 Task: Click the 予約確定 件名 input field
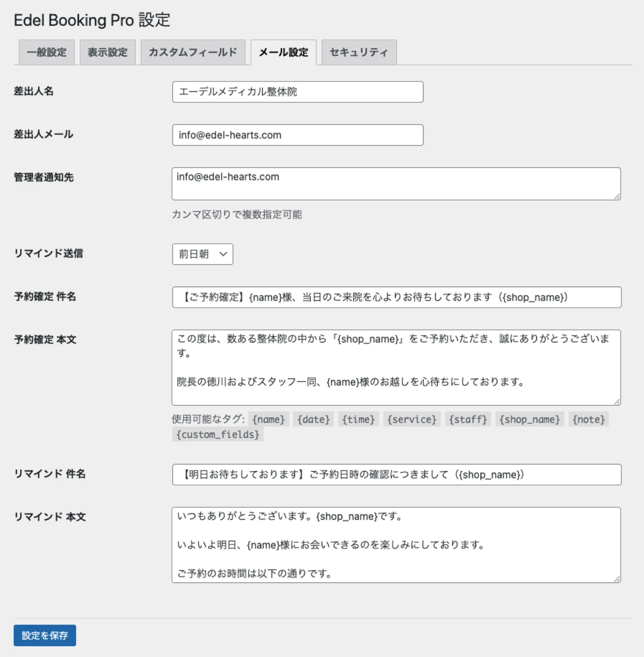click(396, 297)
